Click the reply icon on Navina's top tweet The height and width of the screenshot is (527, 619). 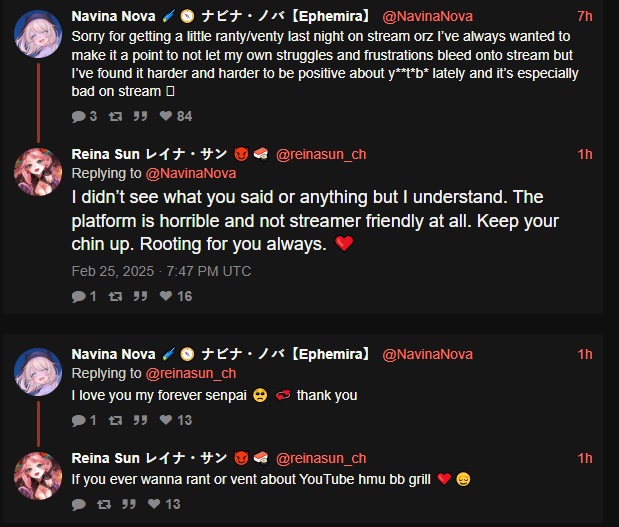point(79,116)
